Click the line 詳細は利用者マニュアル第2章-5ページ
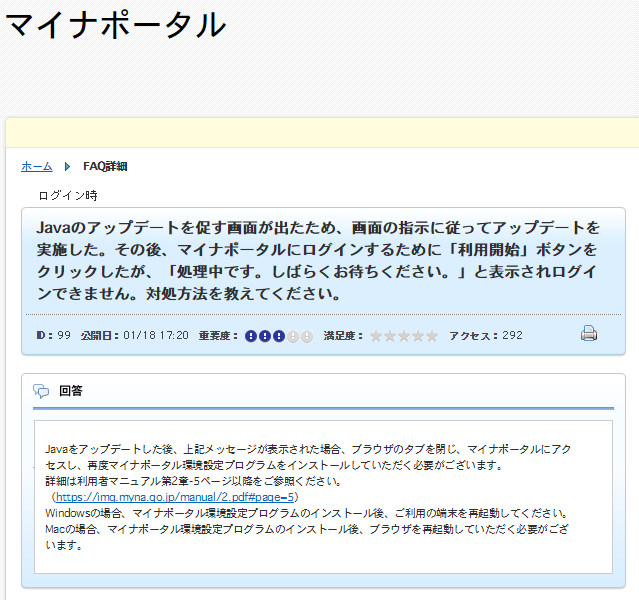Screen dimensions: 639x600 194,481
